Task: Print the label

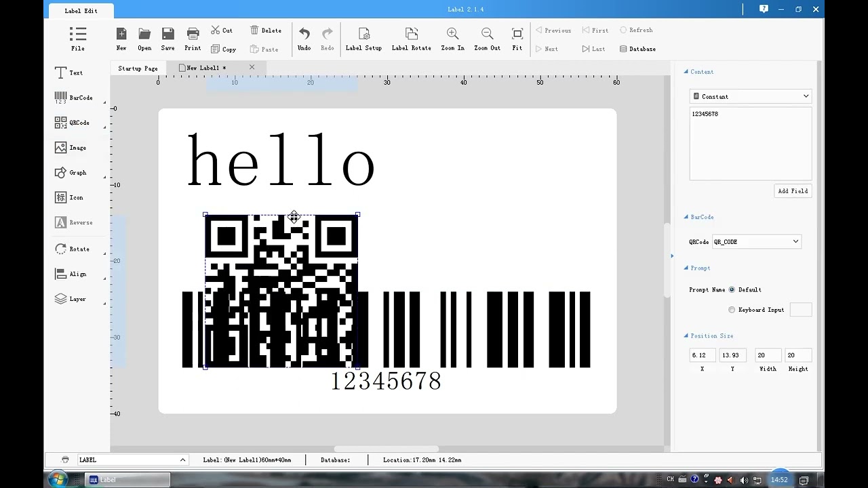Action: [193, 39]
